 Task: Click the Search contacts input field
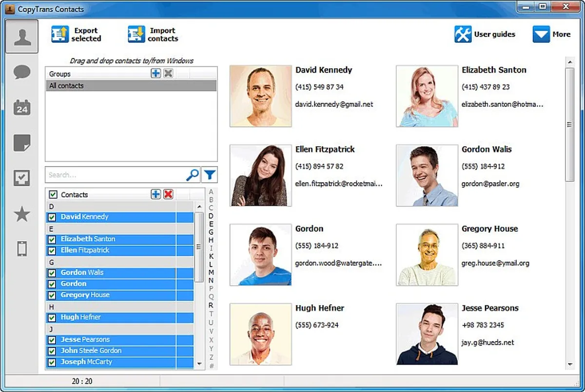(x=116, y=175)
